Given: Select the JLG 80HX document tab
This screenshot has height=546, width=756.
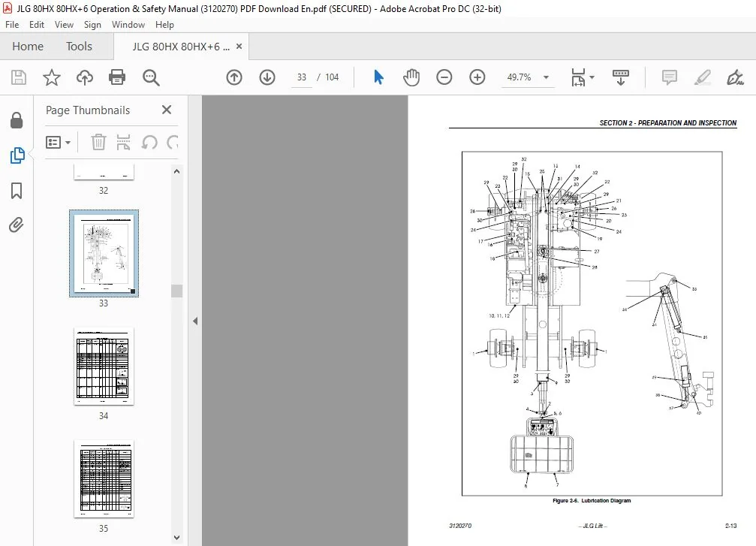Looking at the screenshot, I should [181, 47].
